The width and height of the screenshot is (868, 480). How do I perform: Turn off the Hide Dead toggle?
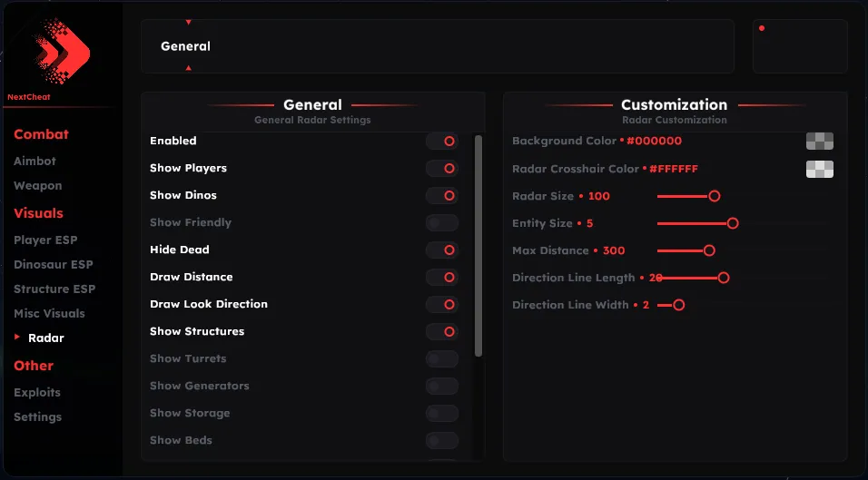(442, 250)
